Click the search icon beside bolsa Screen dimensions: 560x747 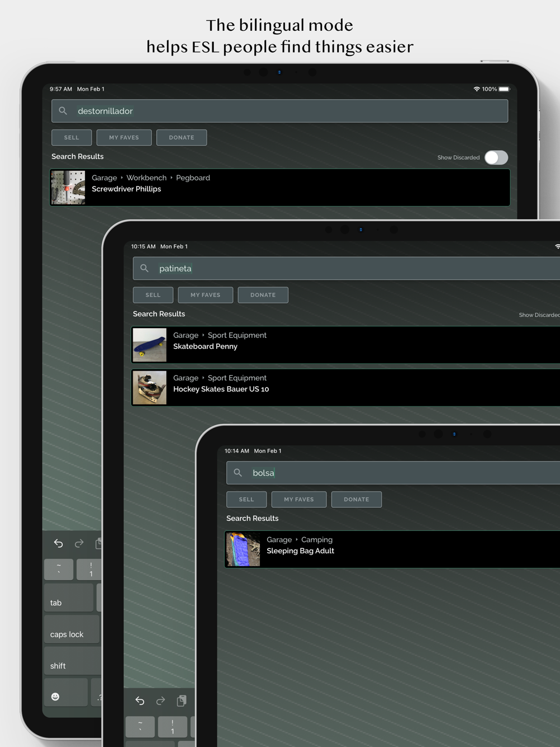(x=238, y=473)
